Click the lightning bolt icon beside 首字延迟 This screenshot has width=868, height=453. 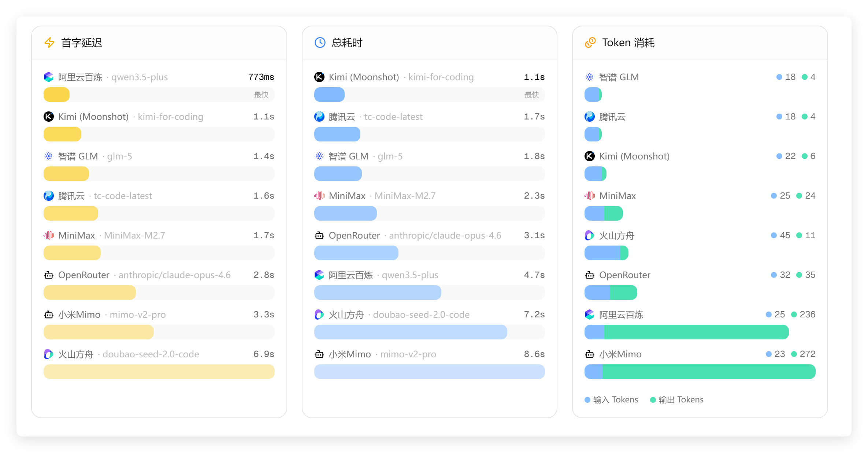click(49, 43)
